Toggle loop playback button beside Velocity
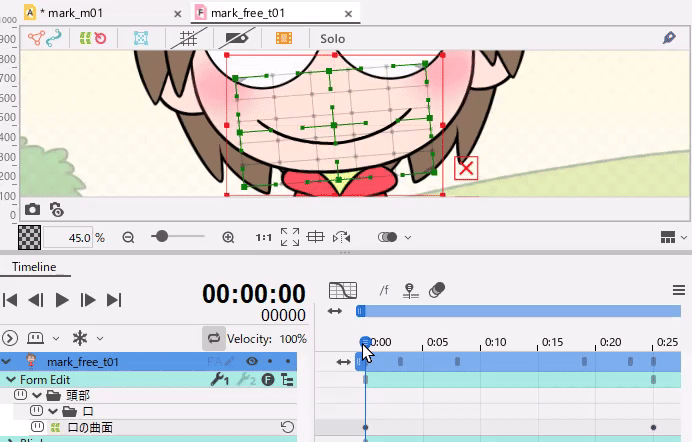 click(x=213, y=338)
